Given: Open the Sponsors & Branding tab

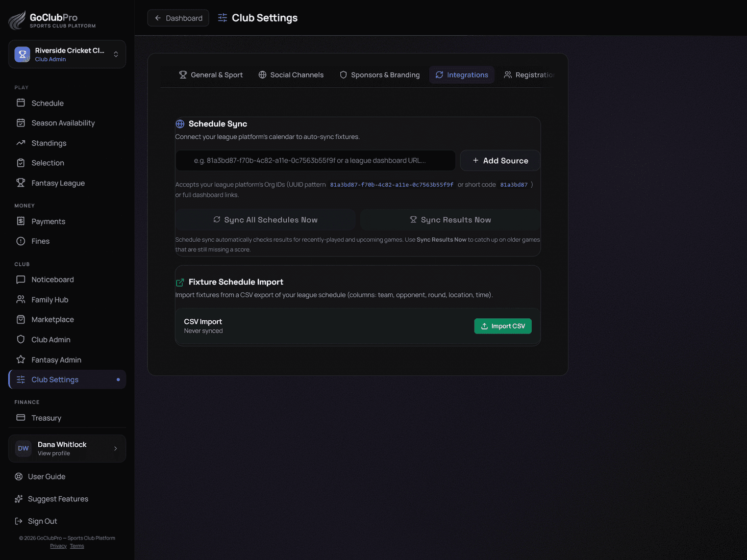Looking at the screenshot, I should (380, 75).
